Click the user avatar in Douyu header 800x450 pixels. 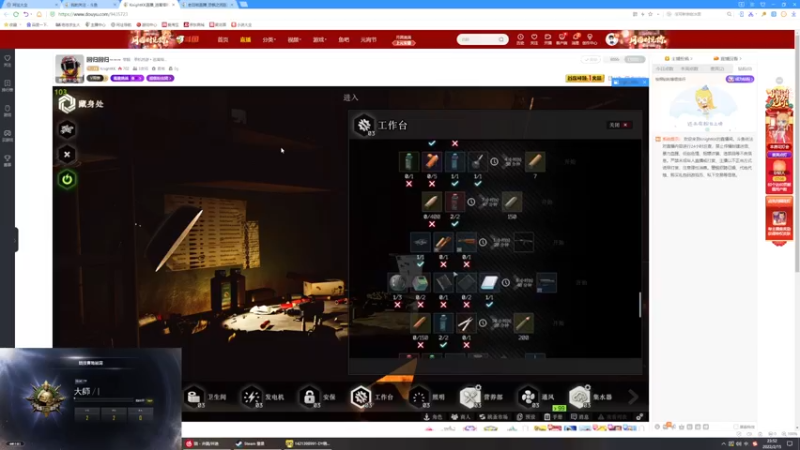pyautogui.click(x=612, y=39)
